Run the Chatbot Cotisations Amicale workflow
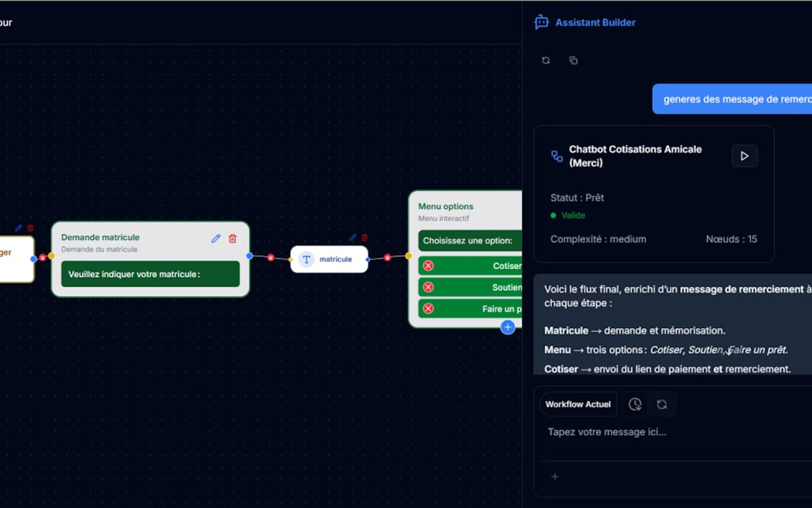Screen dimensions: 812x508 pos(745,156)
